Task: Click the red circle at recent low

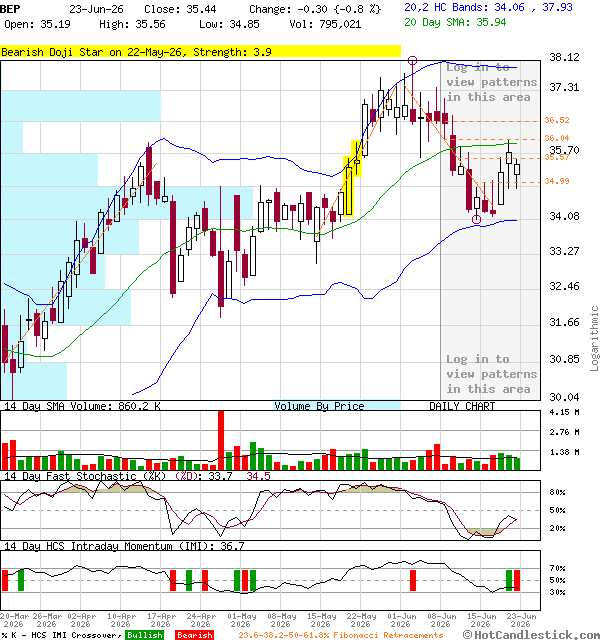Action: point(476,220)
